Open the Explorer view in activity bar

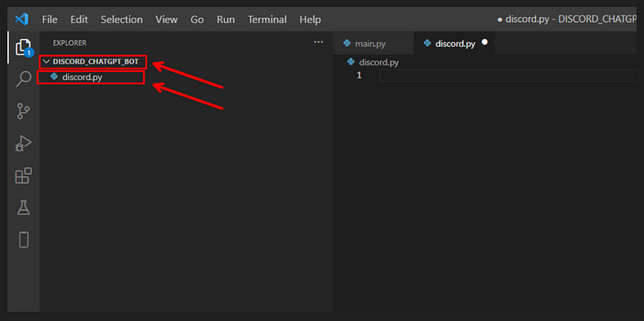click(24, 47)
